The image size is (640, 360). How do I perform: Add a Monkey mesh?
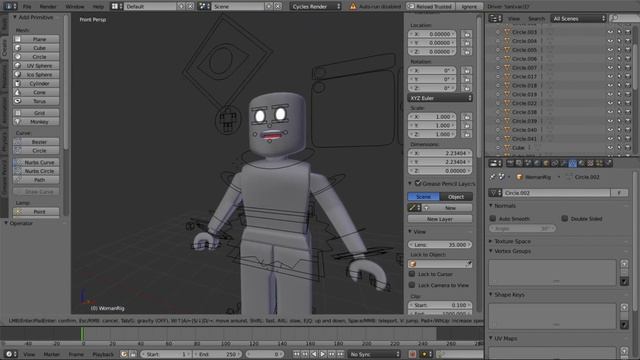click(x=36, y=122)
